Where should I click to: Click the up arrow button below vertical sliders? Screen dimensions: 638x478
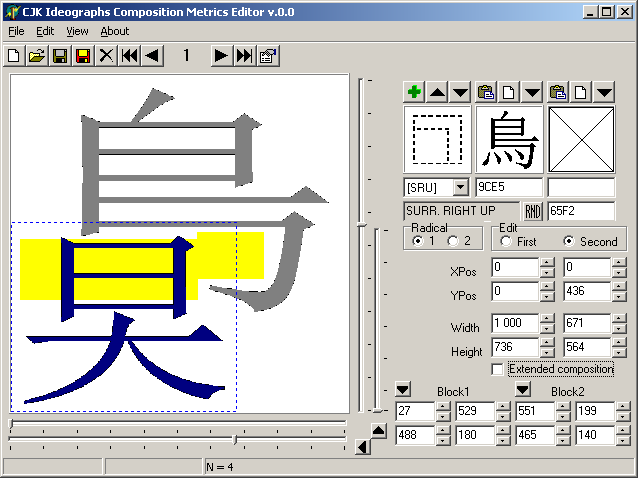379,431
